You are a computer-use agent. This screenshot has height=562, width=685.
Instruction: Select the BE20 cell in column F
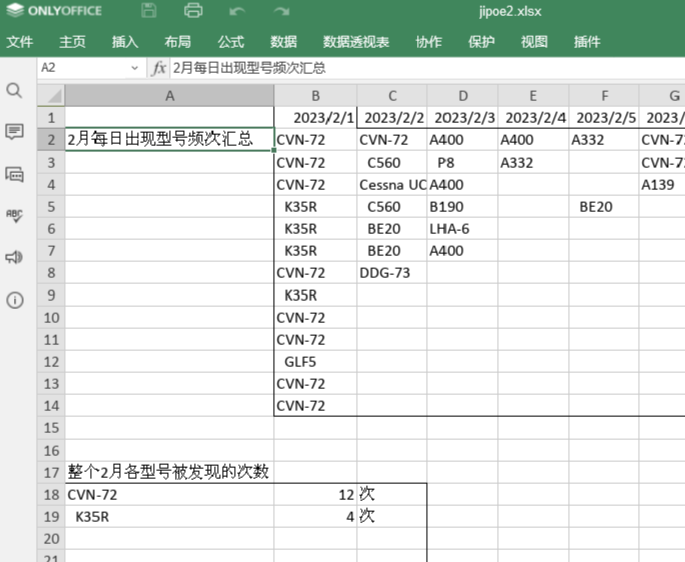click(x=604, y=207)
